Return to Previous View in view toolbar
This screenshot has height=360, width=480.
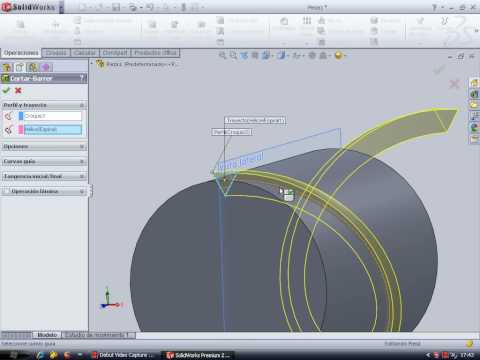[244, 55]
